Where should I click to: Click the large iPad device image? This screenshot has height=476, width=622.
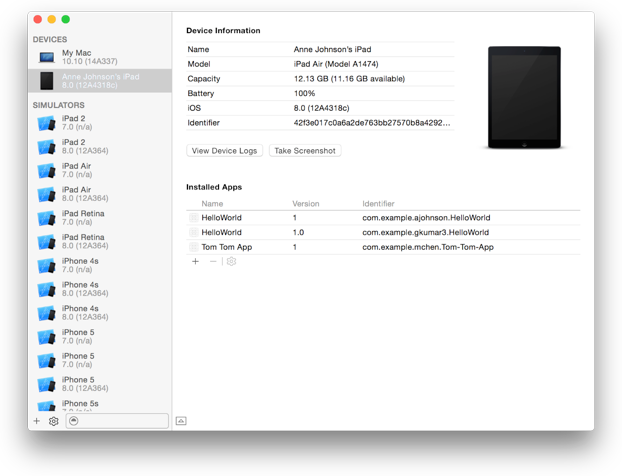524,98
